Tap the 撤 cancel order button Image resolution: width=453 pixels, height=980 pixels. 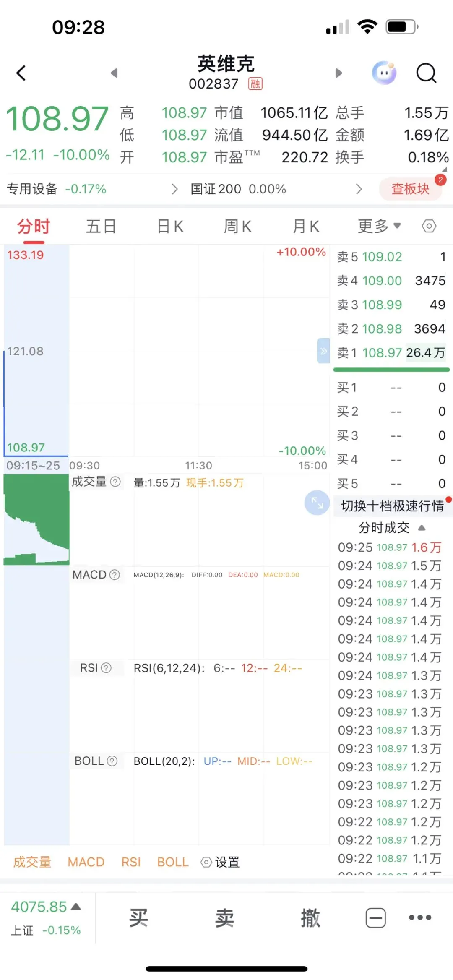pos(310,918)
